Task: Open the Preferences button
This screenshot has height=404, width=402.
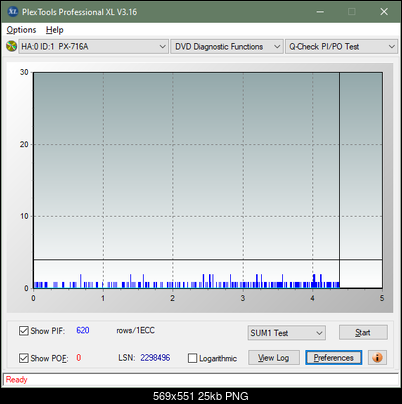Action: click(x=333, y=358)
